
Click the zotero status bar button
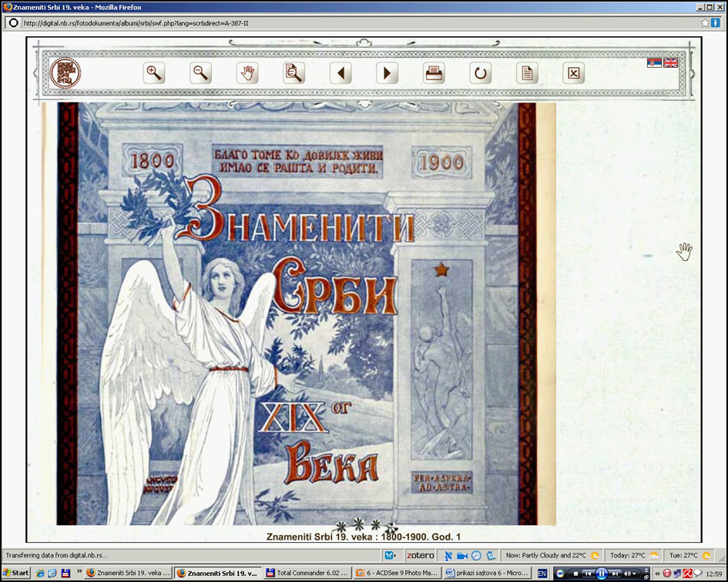[x=421, y=555]
